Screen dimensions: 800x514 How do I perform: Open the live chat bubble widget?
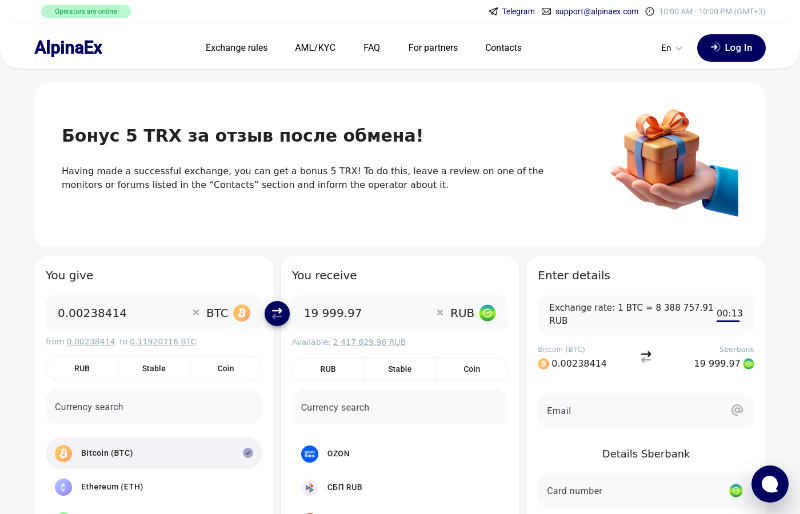point(769,484)
